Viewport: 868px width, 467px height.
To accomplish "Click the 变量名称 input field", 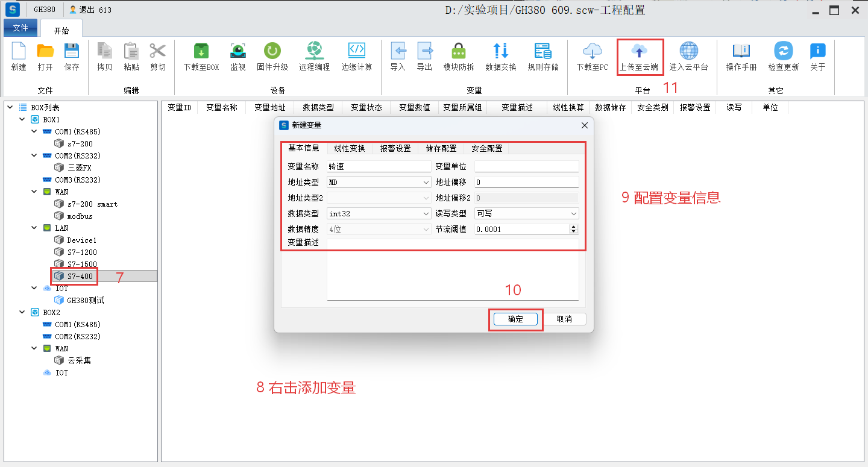I will pyautogui.click(x=379, y=166).
